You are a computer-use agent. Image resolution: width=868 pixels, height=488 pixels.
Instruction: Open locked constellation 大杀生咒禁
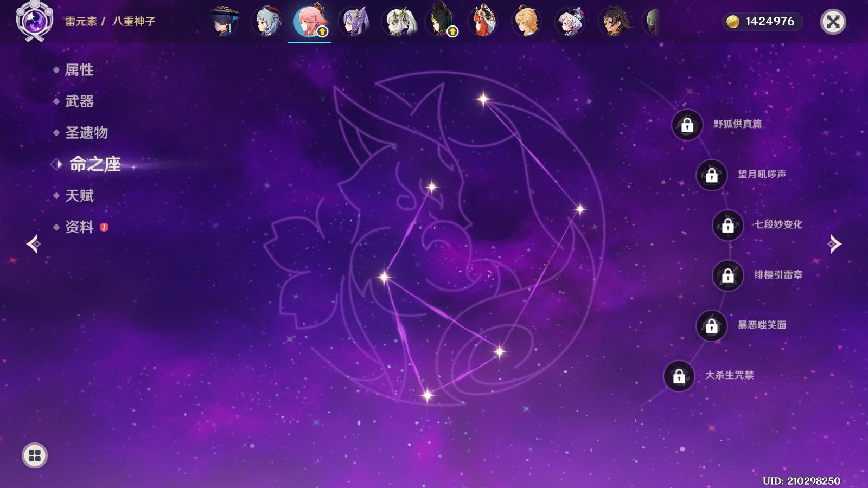click(679, 376)
